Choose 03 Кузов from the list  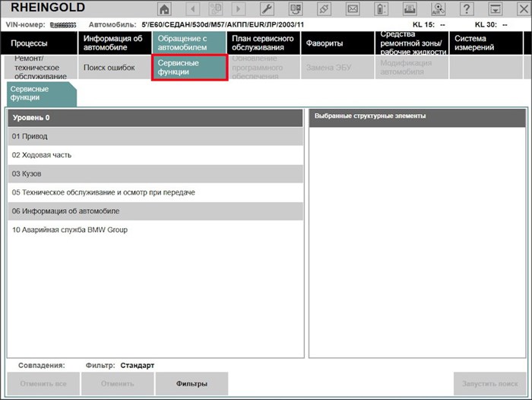pos(156,173)
